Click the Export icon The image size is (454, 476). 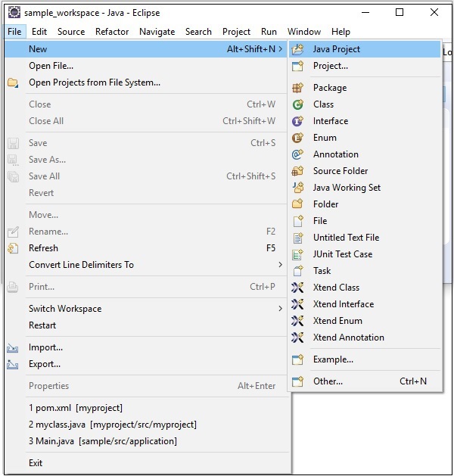13,364
